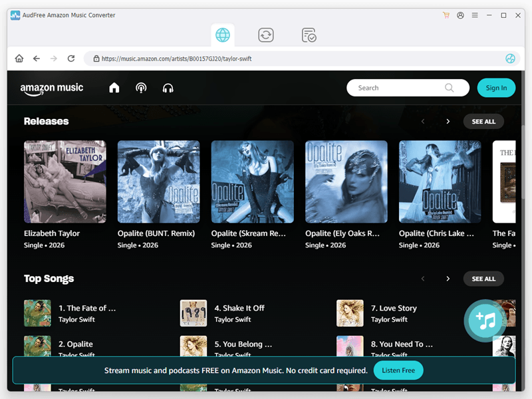This screenshot has width=532, height=399.
Task: Show previous Releases with left chevron
Action: tap(423, 122)
